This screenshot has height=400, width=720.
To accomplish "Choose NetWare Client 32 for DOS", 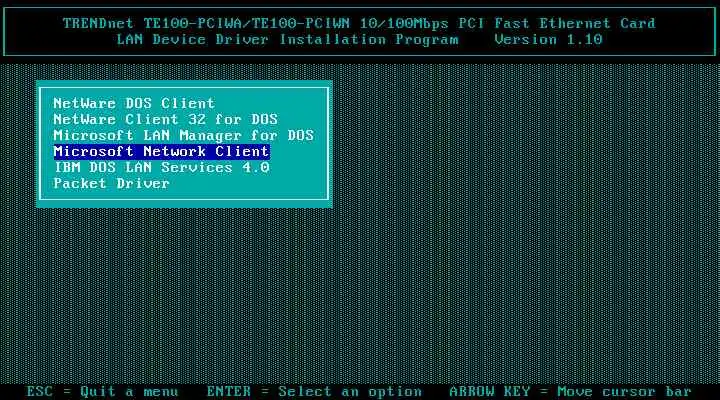I will (x=166, y=119).
